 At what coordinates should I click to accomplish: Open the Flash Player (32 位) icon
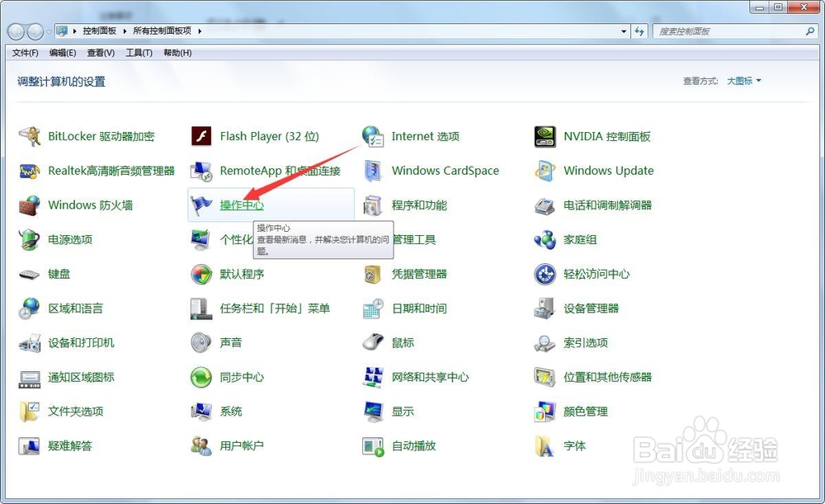(x=201, y=136)
